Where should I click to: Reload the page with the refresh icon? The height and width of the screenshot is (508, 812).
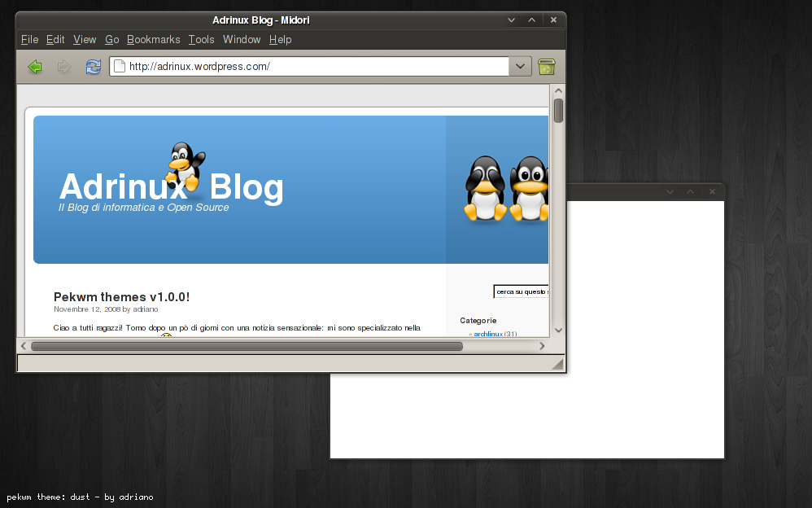click(x=94, y=67)
